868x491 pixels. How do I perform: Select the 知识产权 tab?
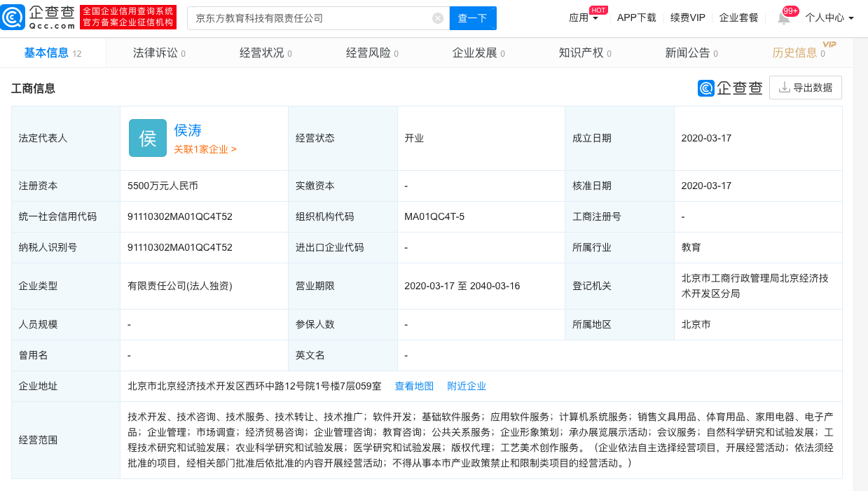(x=584, y=53)
